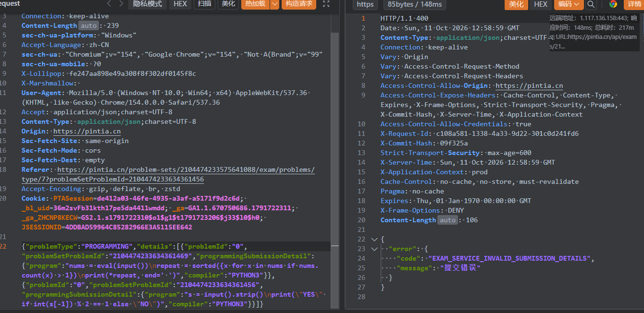644x313 pixels.
Task: Click the response Content-Length auto tag
Action: click(447, 220)
